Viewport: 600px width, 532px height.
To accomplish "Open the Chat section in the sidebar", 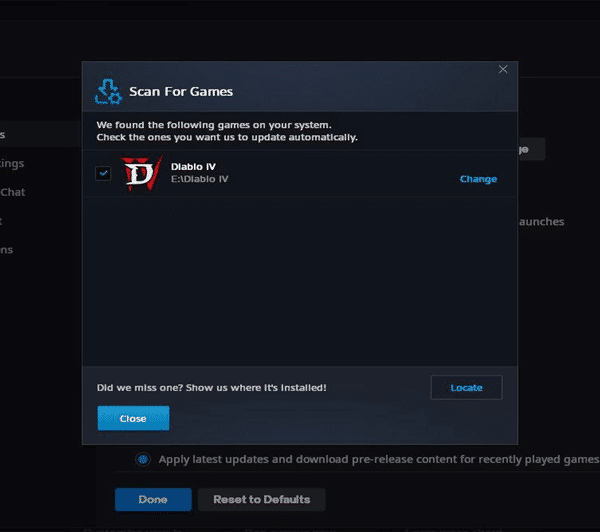I will [x=13, y=192].
